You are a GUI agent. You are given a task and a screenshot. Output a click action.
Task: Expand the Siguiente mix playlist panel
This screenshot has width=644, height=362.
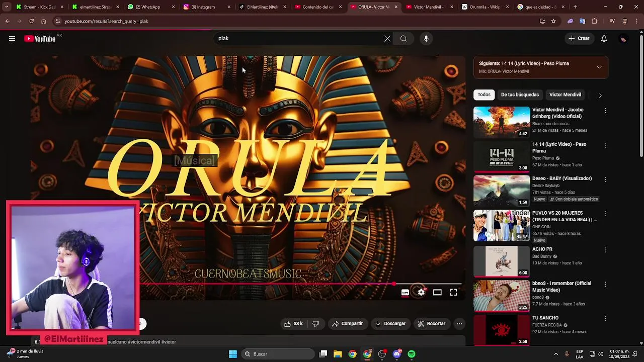(599, 67)
